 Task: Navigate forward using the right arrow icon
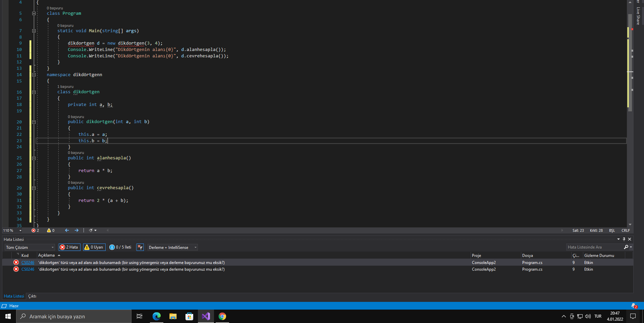pos(76,230)
